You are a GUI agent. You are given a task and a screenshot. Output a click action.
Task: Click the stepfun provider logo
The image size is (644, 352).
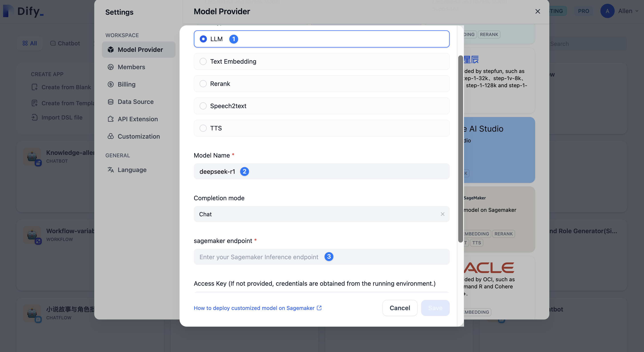point(471,60)
